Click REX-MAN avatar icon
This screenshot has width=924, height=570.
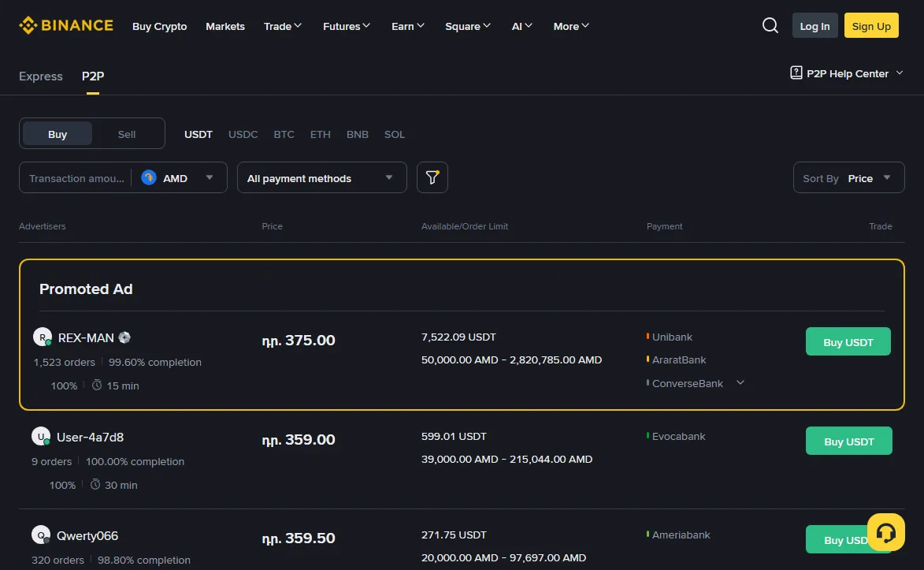tap(43, 337)
